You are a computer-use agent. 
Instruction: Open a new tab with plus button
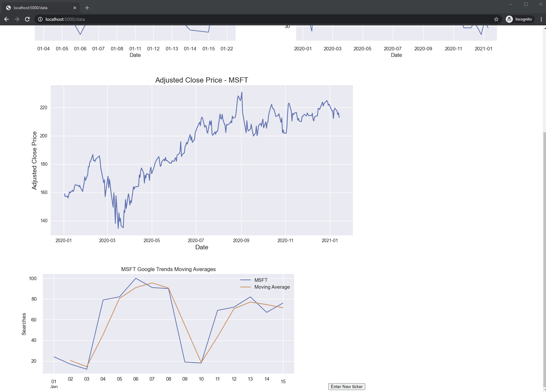(87, 8)
